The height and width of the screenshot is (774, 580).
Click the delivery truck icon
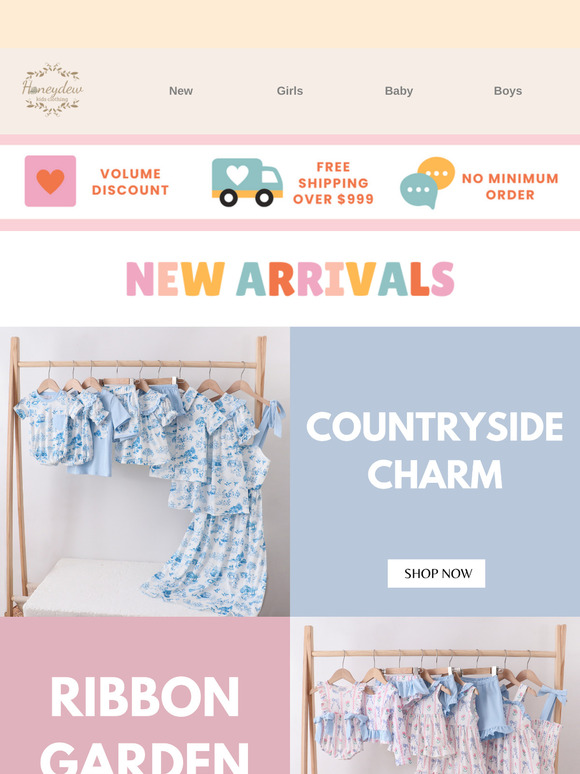(x=247, y=182)
